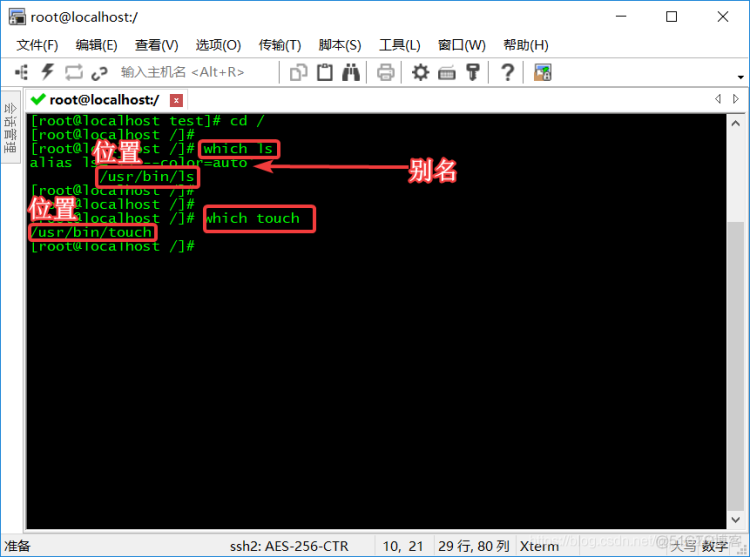Screen dimensions: 750x557
Task: Click status bar text 29 行, 80 列
Action: pos(473,546)
